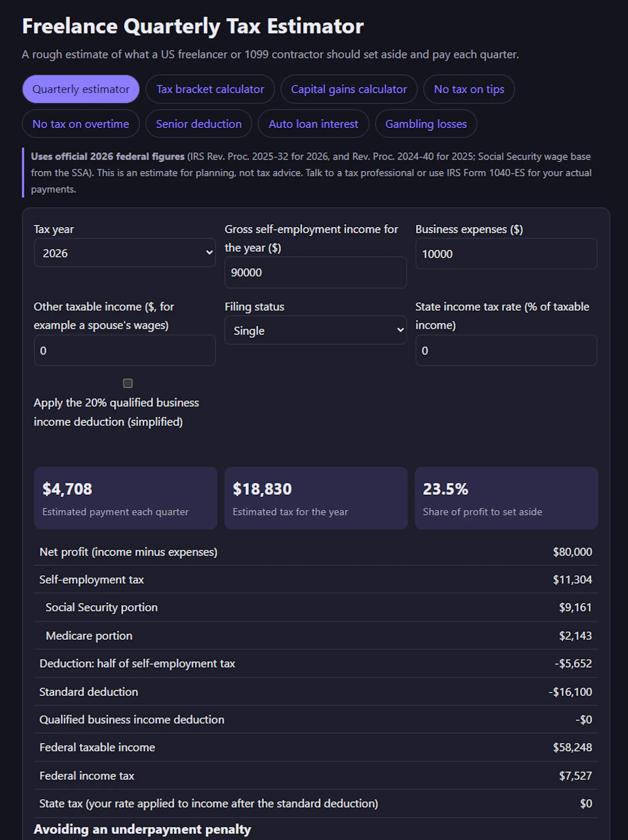Image resolution: width=628 pixels, height=840 pixels.
Task: Open the Quarterly estimator tab
Action: [x=81, y=89]
